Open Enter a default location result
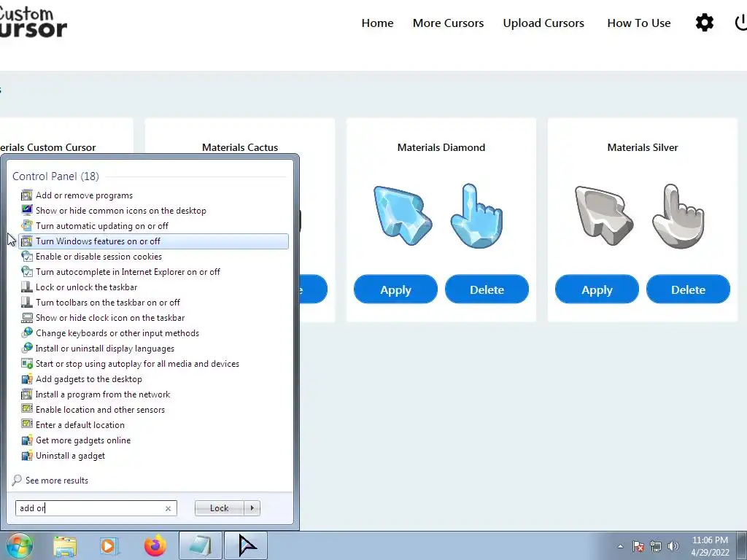 (153, 425)
